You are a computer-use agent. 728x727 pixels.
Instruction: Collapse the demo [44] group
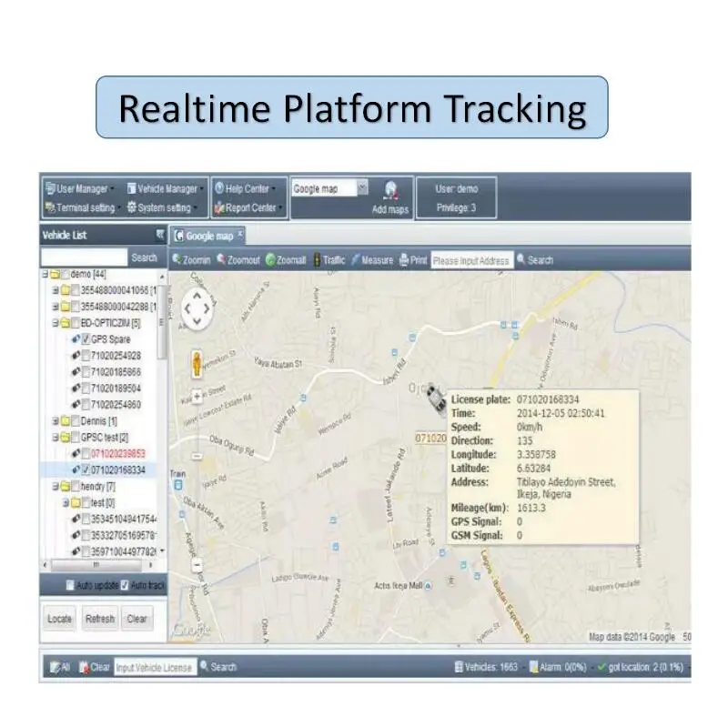45,275
